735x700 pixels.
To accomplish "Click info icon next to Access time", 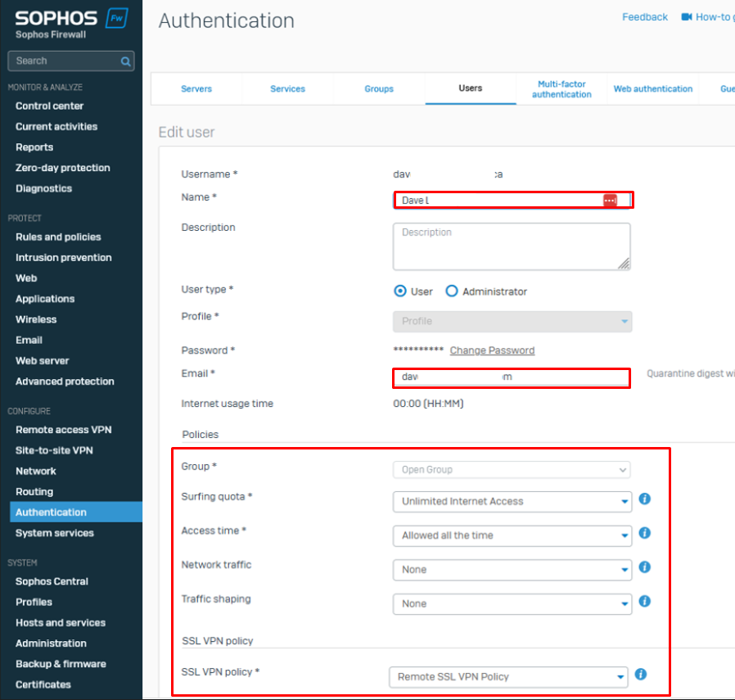I will pyautogui.click(x=644, y=533).
